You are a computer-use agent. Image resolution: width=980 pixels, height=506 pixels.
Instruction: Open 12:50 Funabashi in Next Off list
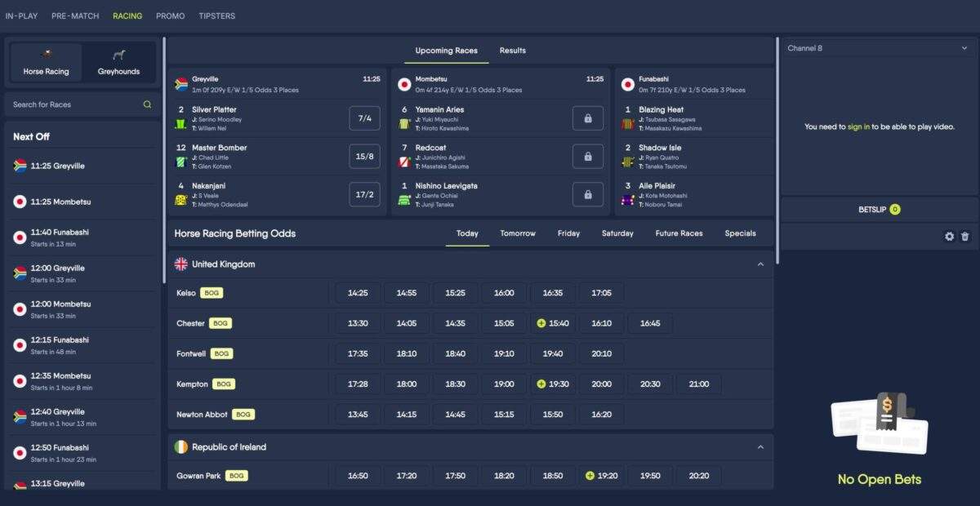(x=82, y=453)
